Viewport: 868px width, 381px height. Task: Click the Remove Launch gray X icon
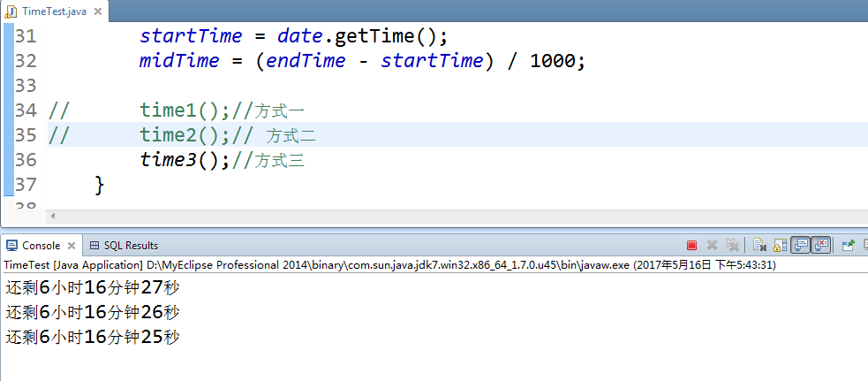(x=712, y=246)
